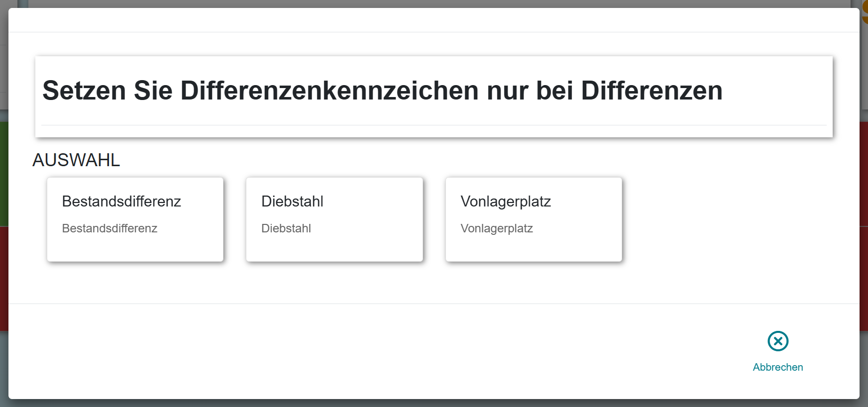868x407 pixels.
Task: Click the gray Diebstahl subtitle text
Action: (286, 228)
